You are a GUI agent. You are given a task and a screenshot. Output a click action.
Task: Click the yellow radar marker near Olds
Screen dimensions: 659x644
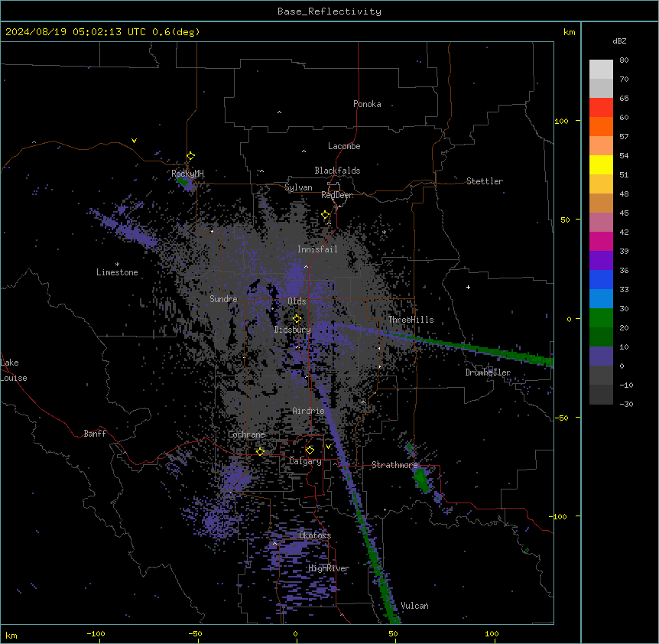click(x=297, y=319)
